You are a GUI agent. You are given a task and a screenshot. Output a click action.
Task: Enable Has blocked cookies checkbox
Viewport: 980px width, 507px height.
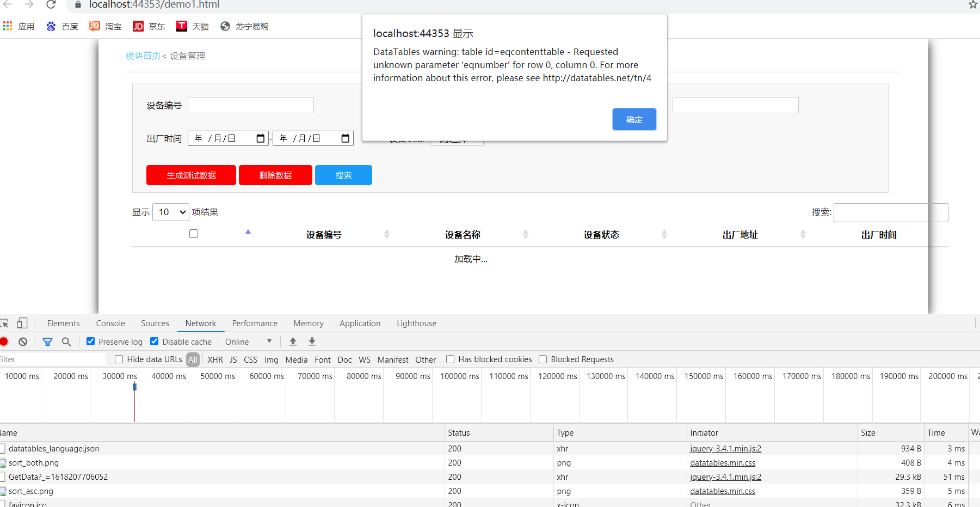[451, 359]
